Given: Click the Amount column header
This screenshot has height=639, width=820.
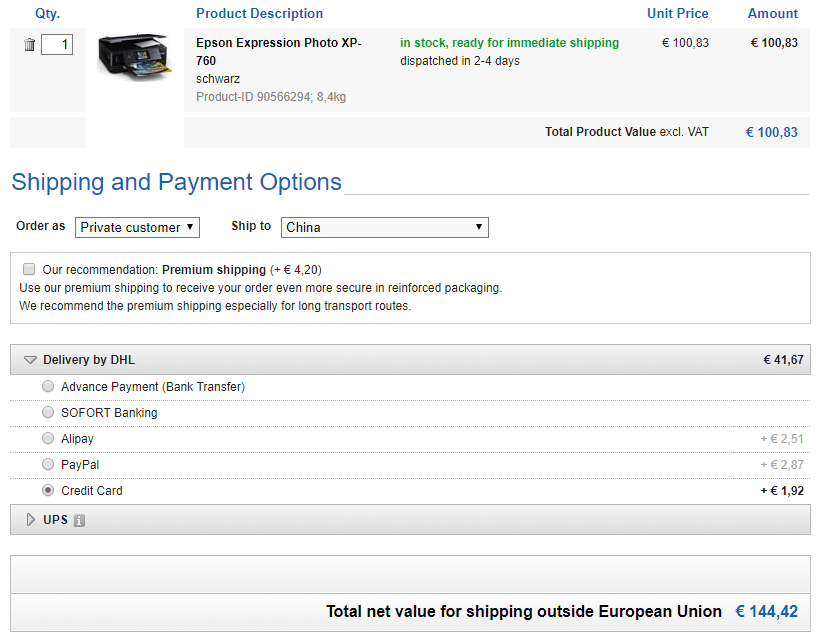Looking at the screenshot, I should click(x=772, y=13).
